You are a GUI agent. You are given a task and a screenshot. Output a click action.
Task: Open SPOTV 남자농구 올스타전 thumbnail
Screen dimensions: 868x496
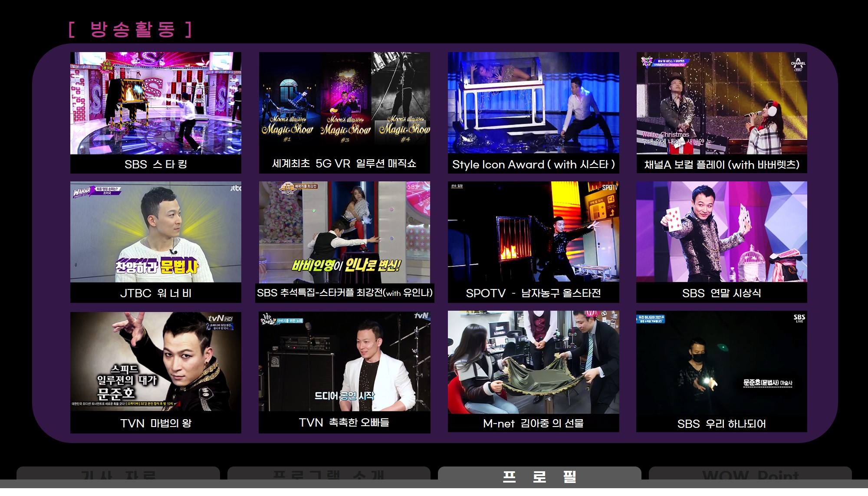(x=533, y=232)
